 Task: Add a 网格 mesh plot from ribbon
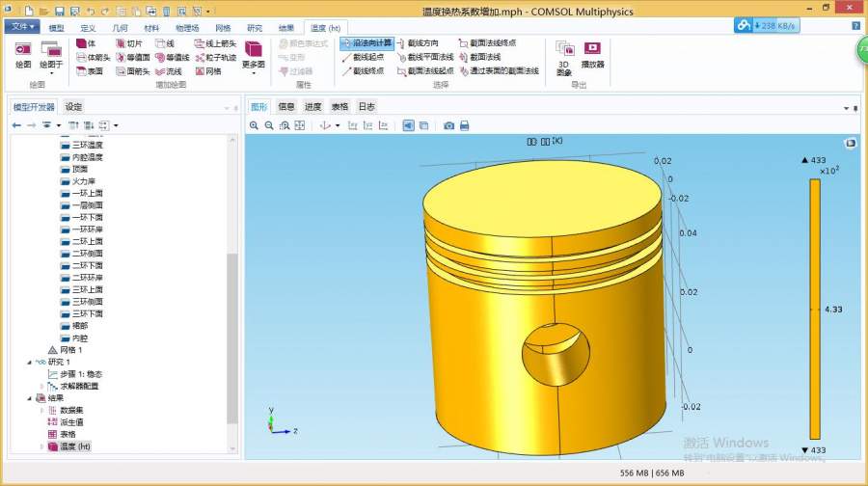pyautogui.click(x=208, y=70)
